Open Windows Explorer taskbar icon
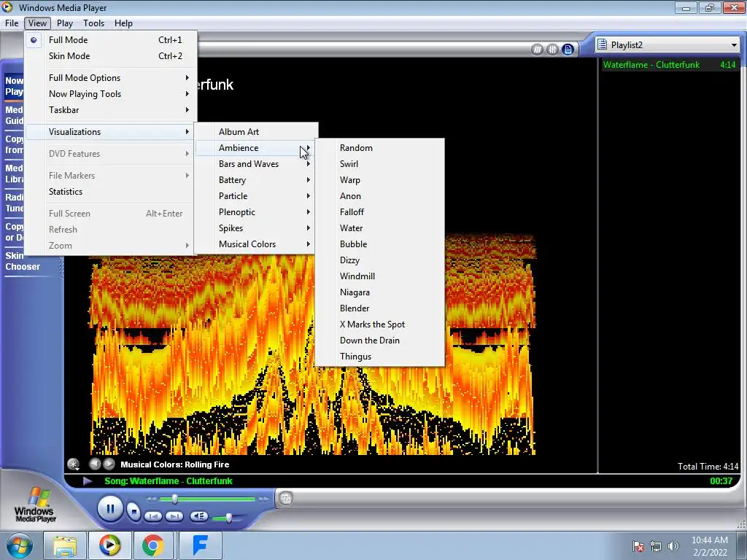Image resolution: width=747 pixels, height=560 pixels. tap(65, 545)
